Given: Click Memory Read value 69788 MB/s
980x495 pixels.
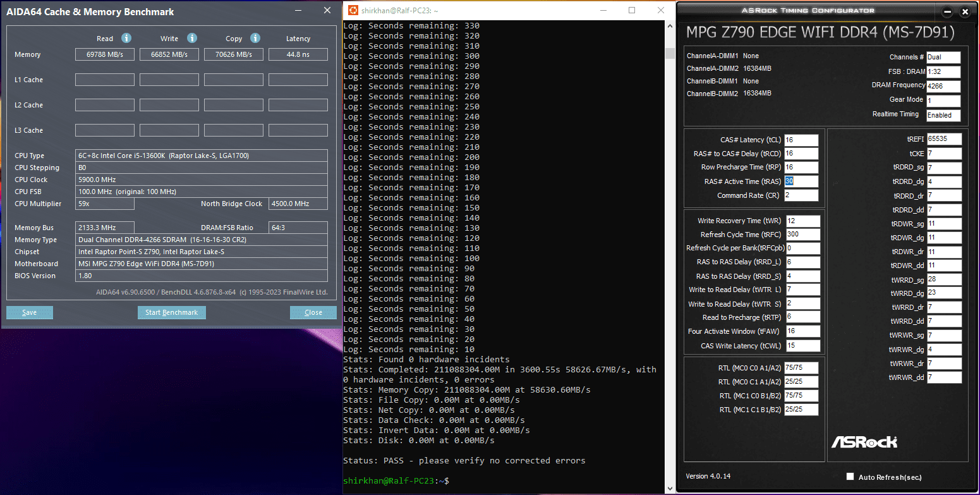Looking at the screenshot, I should [x=105, y=55].
